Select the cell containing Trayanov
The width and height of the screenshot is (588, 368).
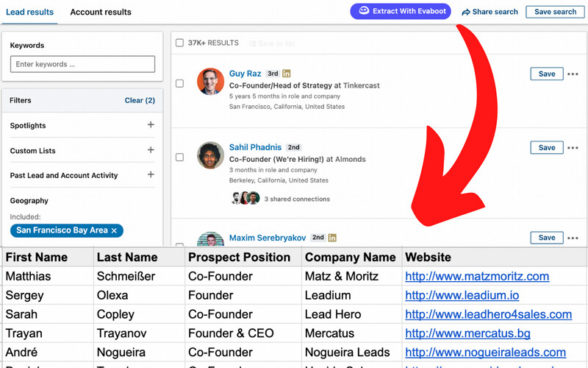click(x=139, y=333)
